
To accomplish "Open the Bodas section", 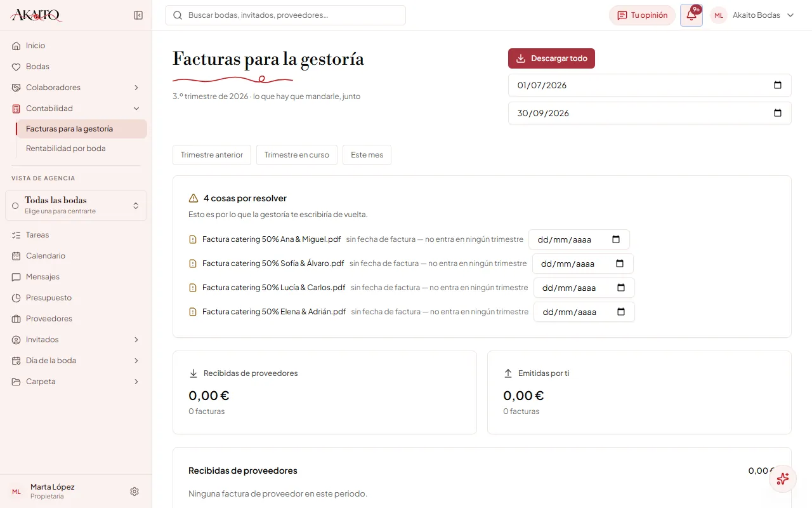I will coord(76,67).
